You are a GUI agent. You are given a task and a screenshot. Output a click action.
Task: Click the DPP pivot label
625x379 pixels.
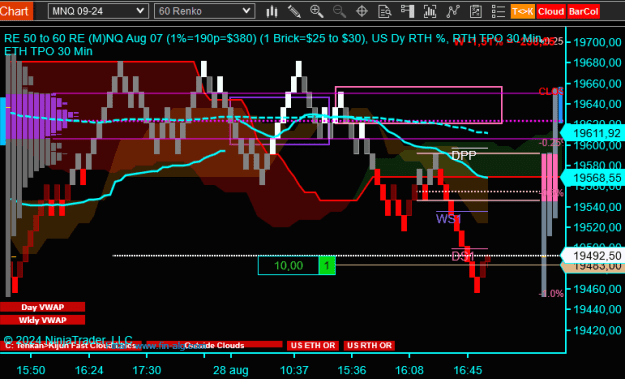pos(464,155)
